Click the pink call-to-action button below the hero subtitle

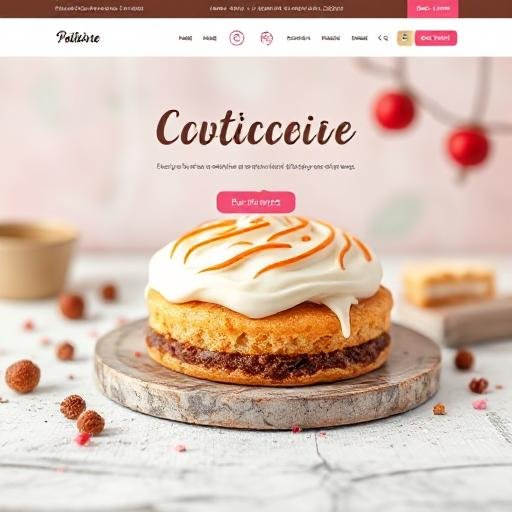click(x=256, y=202)
